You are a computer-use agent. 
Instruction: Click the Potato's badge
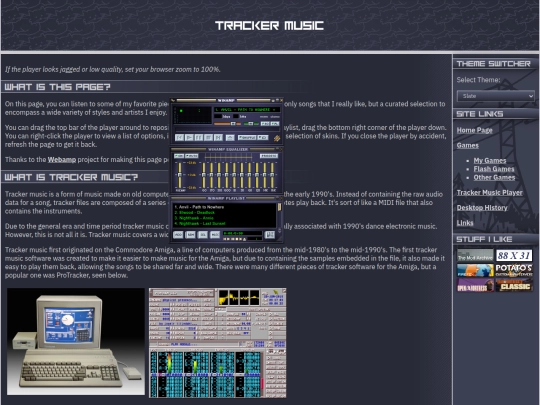pyautogui.click(x=514, y=270)
